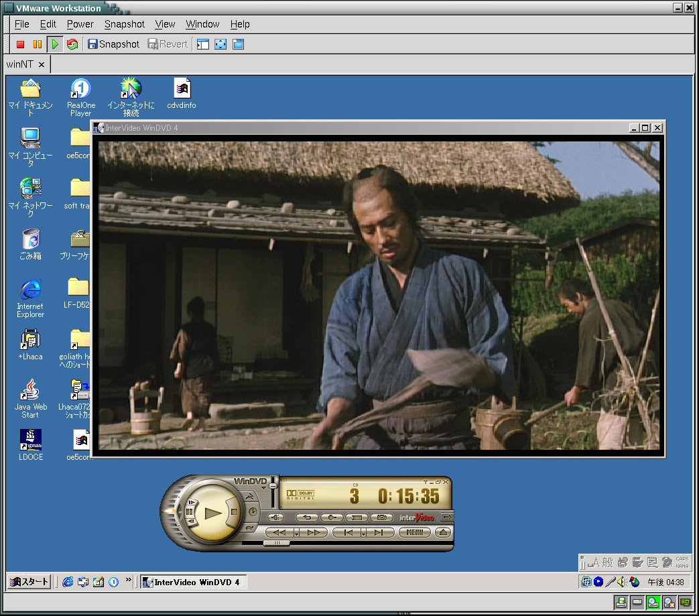Open the DVD MENU in WinDVD

[x=415, y=532]
